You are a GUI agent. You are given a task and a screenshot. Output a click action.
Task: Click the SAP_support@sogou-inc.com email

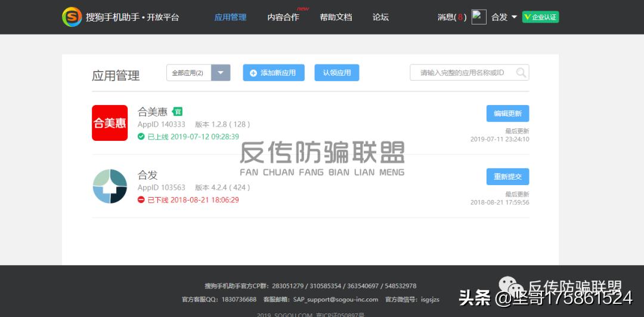tap(336, 299)
